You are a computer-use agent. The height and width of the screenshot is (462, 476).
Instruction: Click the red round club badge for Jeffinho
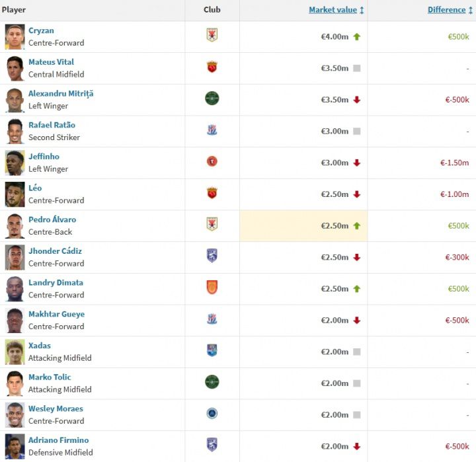[x=212, y=161]
